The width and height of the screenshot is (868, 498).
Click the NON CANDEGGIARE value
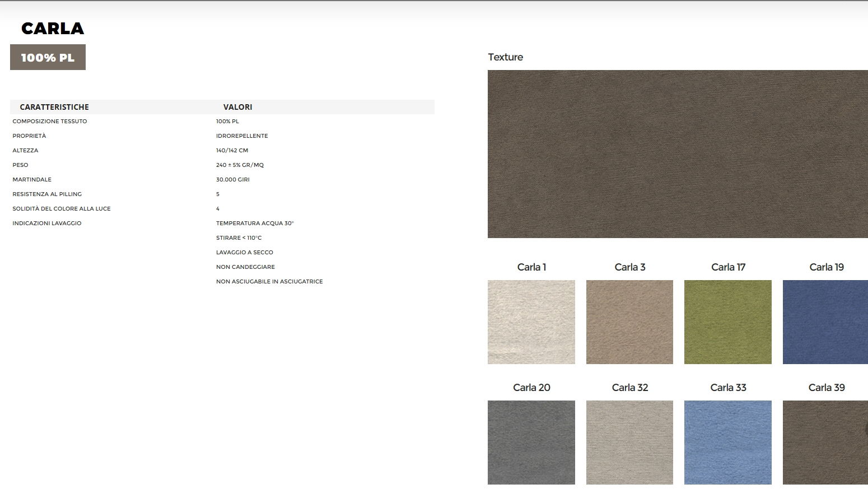pos(245,267)
